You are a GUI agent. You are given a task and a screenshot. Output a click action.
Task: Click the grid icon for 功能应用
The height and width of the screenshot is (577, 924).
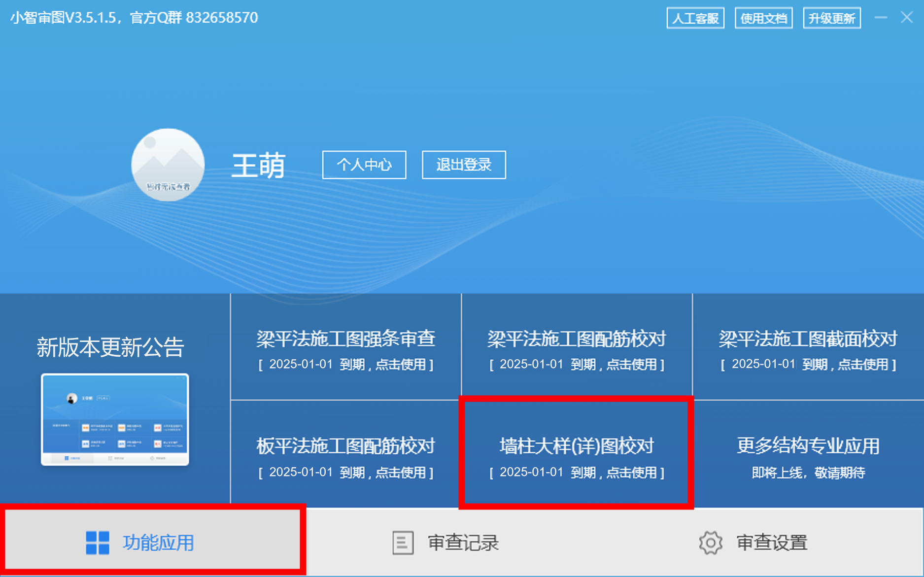[x=97, y=543]
